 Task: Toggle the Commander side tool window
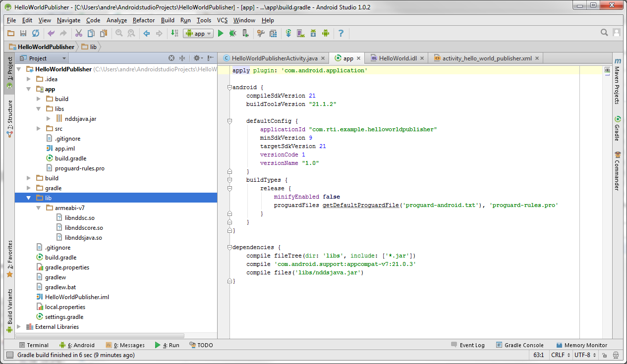click(617, 171)
